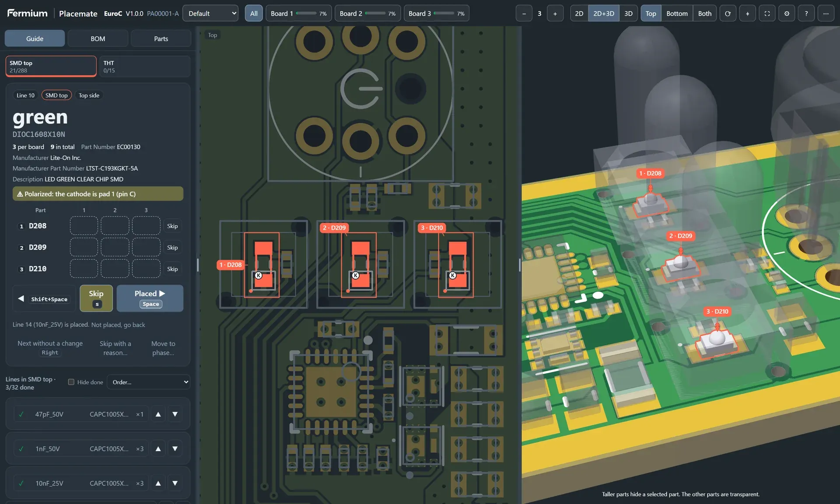Move the 10nF_25V line up
The height and width of the screenshot is (504, 840).
158,483
